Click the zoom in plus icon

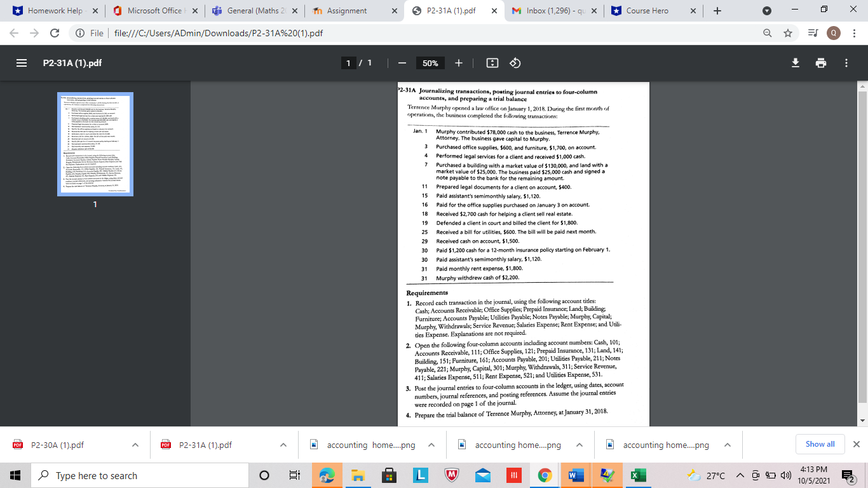pyautogui.click(x=459, y=63)
